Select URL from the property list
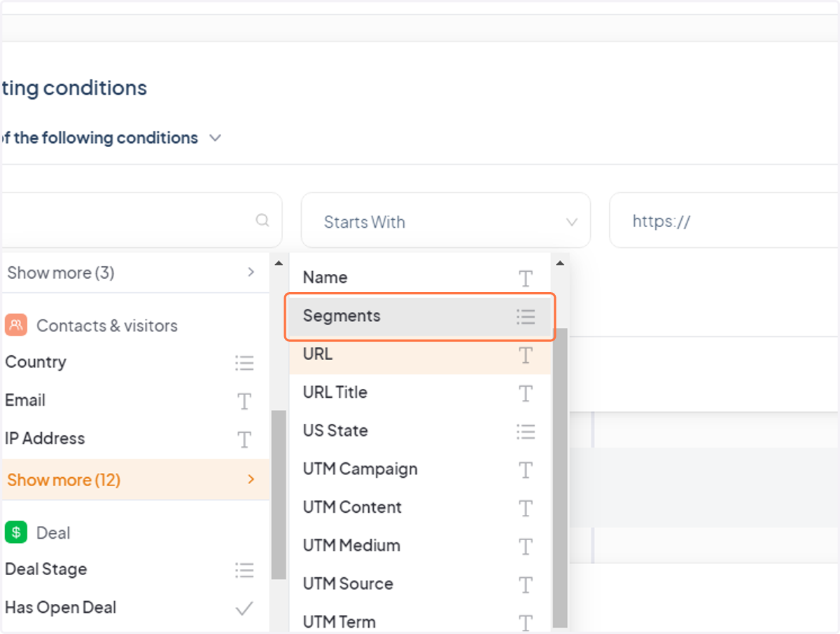The width and height of the screenshot is (840, 634). pos(420,354)
